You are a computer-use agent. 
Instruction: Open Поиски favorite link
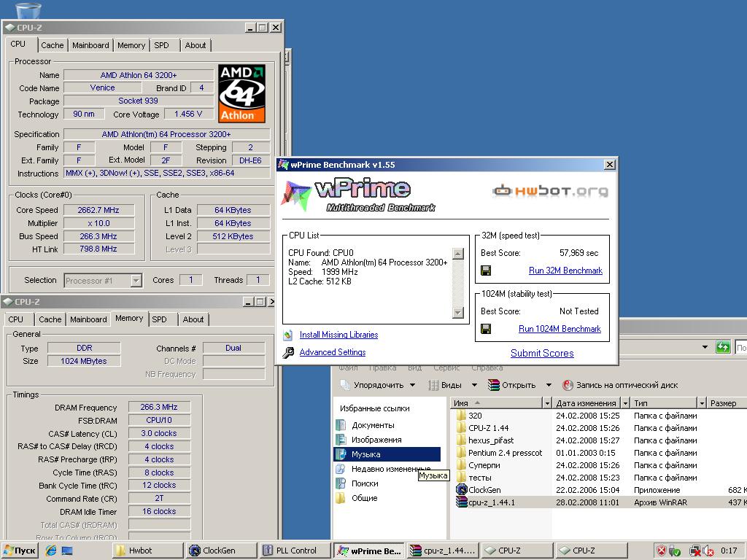pos(365,483)
